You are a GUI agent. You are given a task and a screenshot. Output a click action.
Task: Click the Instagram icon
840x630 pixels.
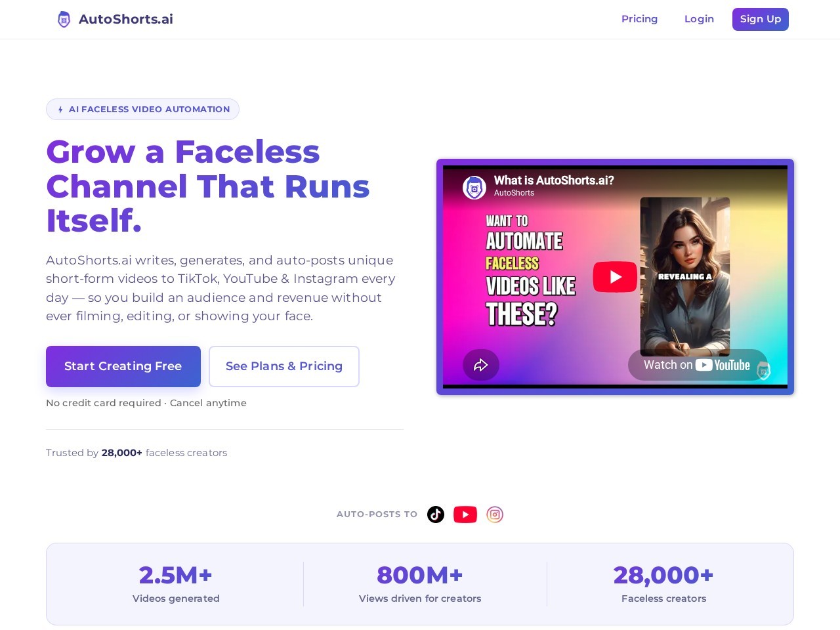[x=495, y=514]
